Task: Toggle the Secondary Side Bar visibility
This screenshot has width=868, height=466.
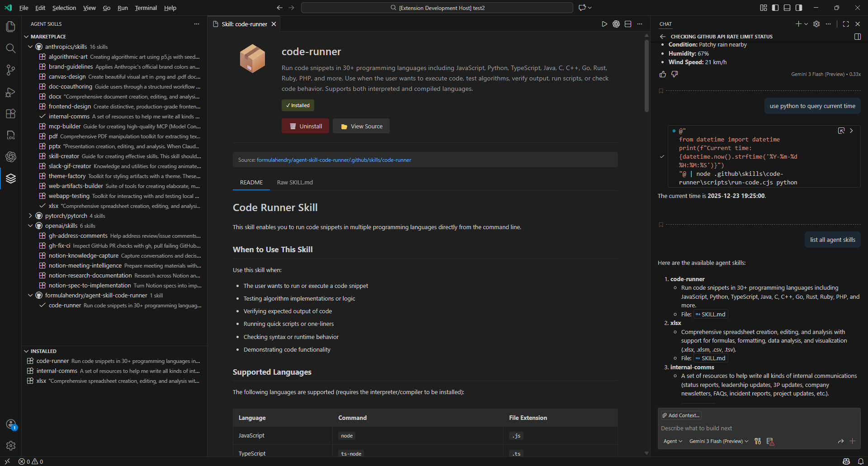Action: (x=799, y=8)
